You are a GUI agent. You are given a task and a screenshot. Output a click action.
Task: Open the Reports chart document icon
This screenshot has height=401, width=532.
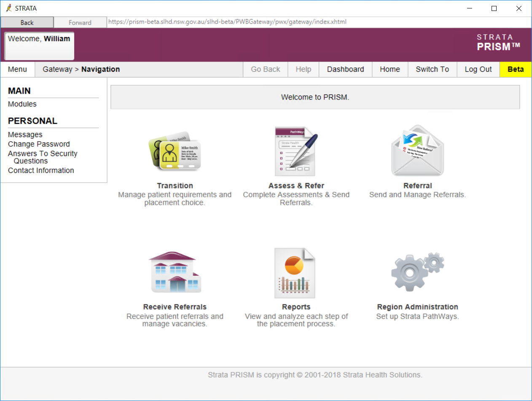[x=295, y=273]
